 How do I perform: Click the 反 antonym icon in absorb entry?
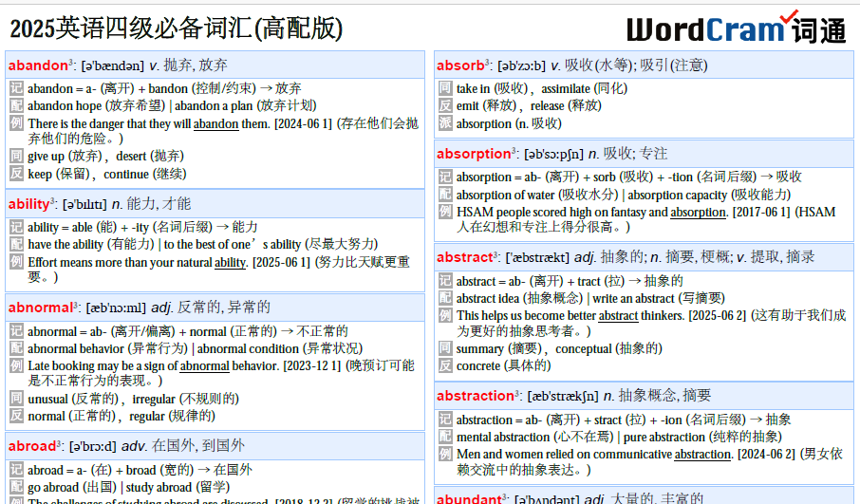(x=445, y=106)
